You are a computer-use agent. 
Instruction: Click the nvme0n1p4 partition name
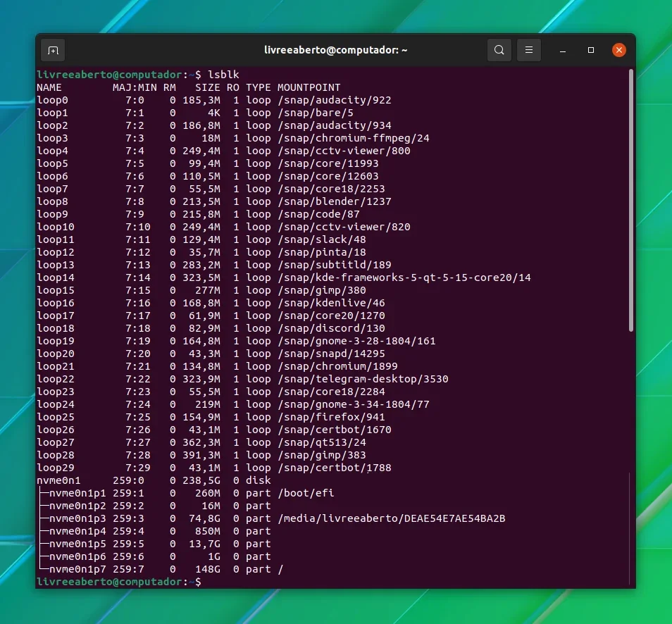(77, 532)
